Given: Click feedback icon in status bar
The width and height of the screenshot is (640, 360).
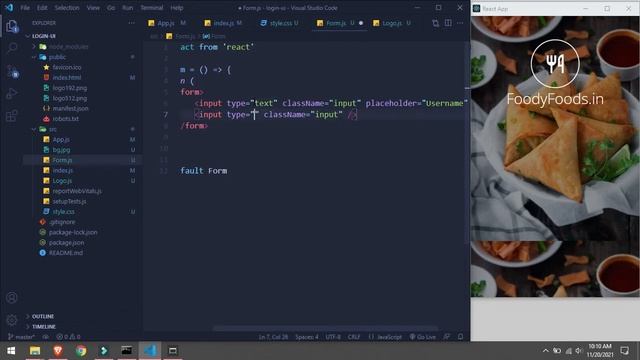Looking at the screenshot, I should (x=447, y=337).
